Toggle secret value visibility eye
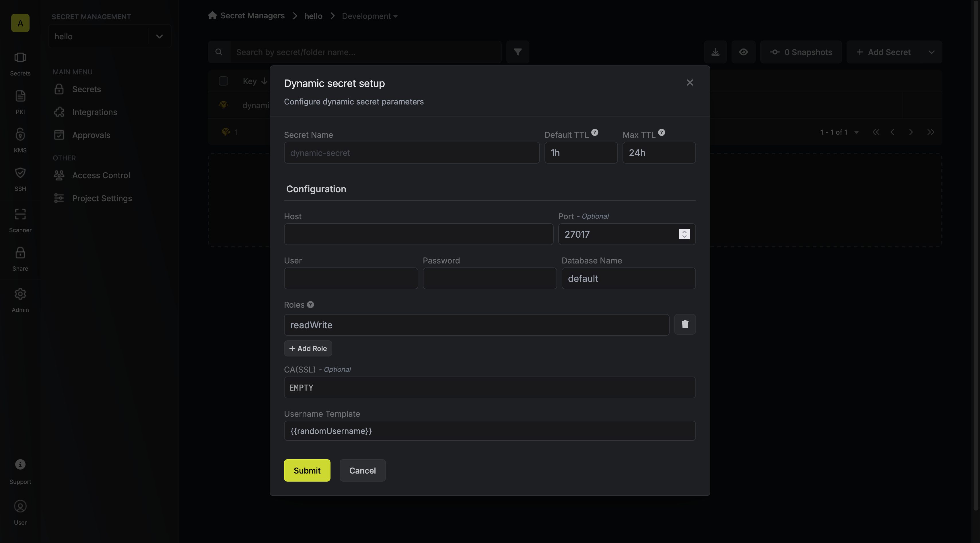980x543 pixels. pos(743,52)
